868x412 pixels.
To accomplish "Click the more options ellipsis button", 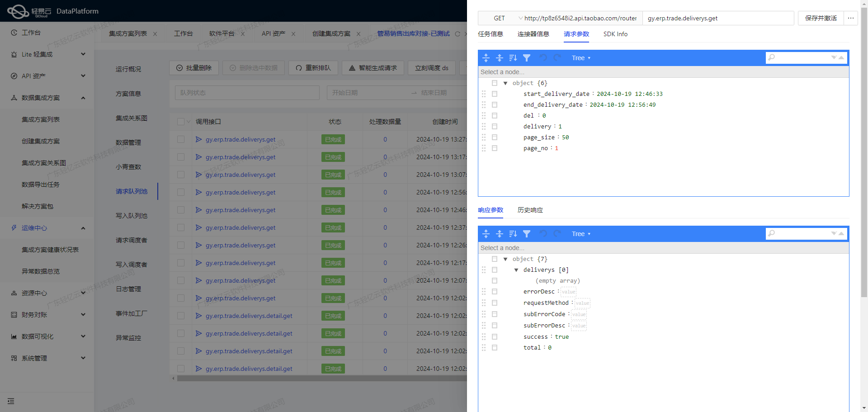I will click(851, 18).
